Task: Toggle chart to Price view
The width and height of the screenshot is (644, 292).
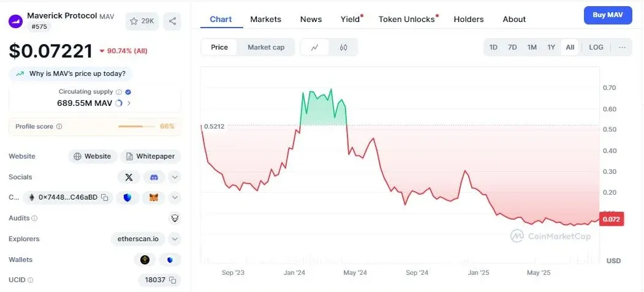Action: coord(219,47)
